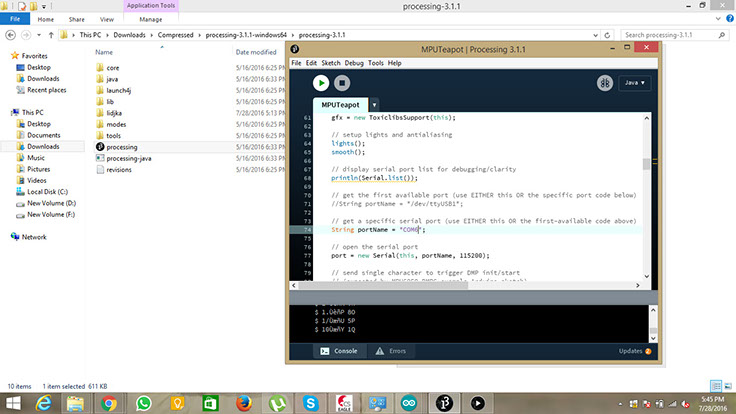The height and width of the screenshot is (414, 736).
Task: Open Skype from taskbar
Action: (x=310, y=403)
